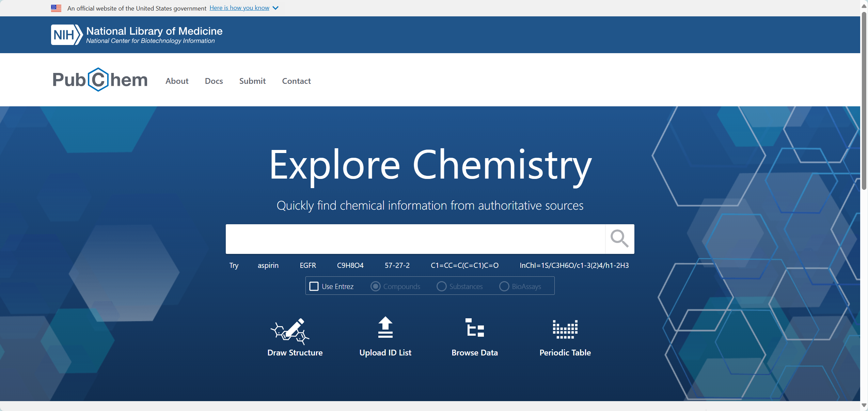Choose the BioAssays radio option

pyautogui.click(x=504, y=286)
